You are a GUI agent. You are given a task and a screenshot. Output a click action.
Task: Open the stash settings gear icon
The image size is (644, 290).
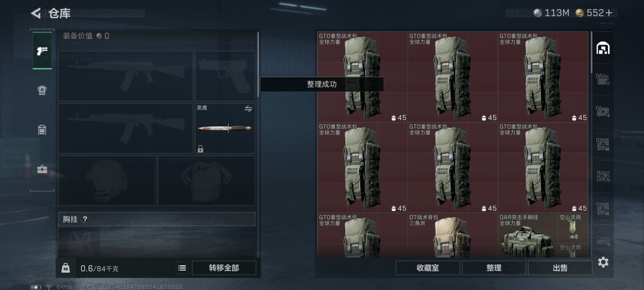pyautogui.click(x=603, y=262)
